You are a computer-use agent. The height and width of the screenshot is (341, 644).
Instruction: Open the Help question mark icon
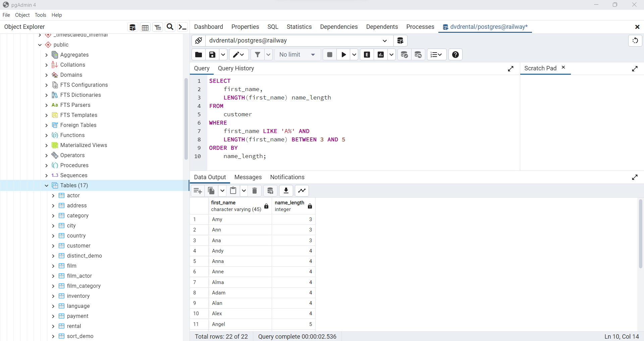(455, 55)
